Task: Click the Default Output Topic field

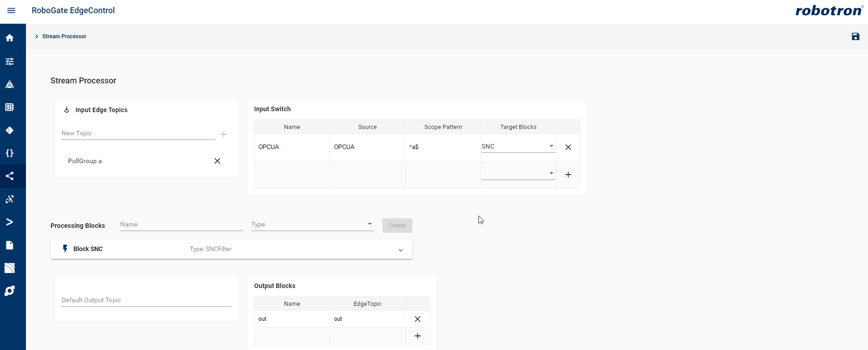Action: click(x=146, y=300)
